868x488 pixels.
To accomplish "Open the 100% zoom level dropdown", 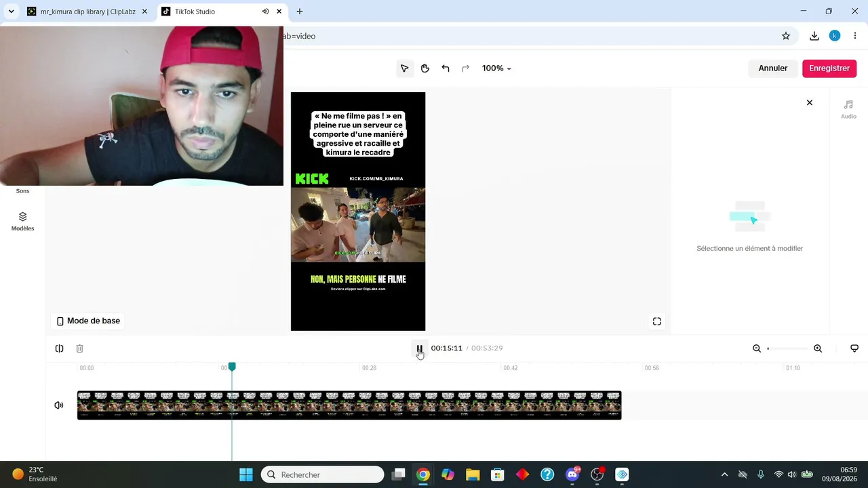I will point(496,68).
